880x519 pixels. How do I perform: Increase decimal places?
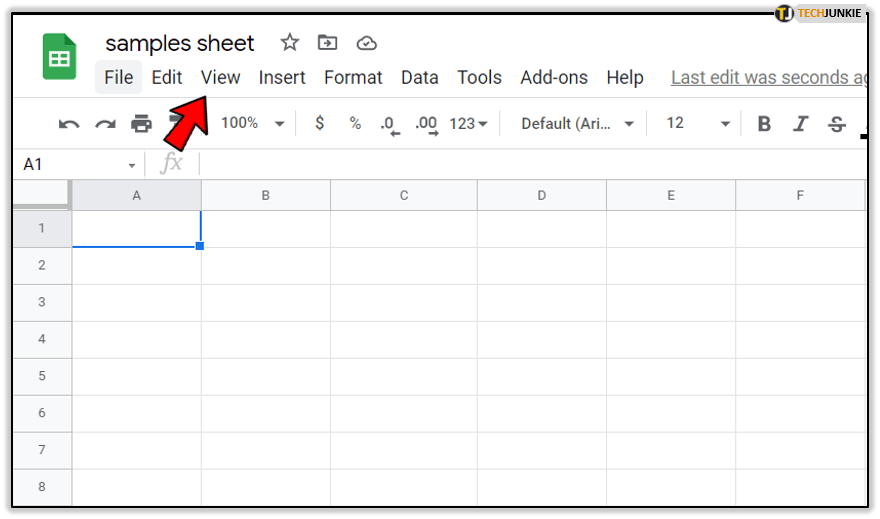click(x=426, y=124)
